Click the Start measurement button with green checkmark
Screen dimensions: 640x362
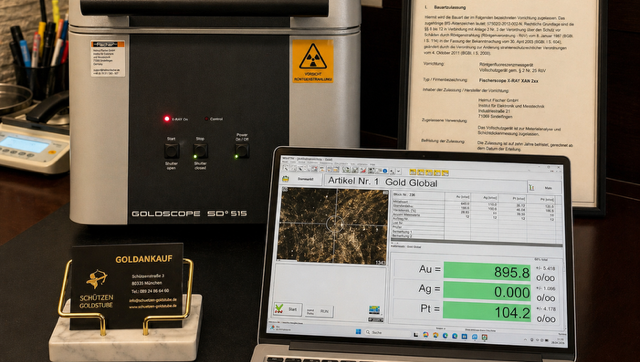click(288, 309)
